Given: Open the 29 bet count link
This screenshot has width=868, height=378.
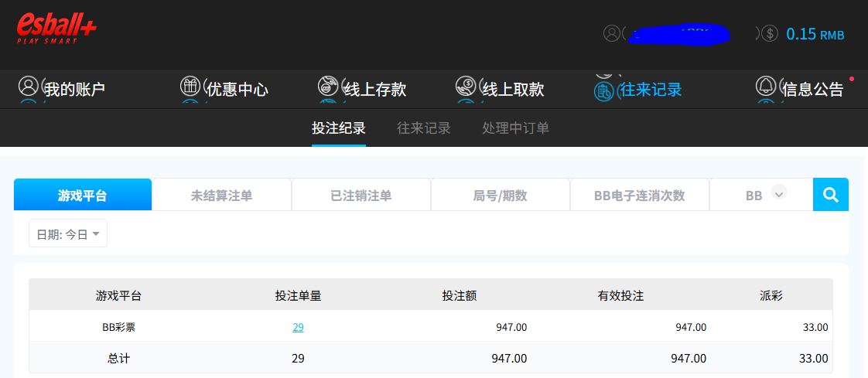Looking at the screenshot, I should coord(298,327).
